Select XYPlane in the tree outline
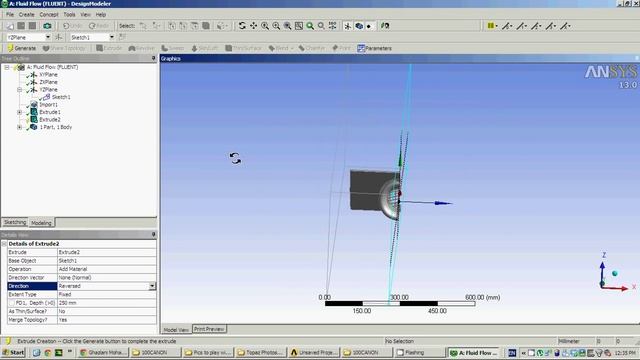This screenshot has width=640, height=360. (48, 75)
